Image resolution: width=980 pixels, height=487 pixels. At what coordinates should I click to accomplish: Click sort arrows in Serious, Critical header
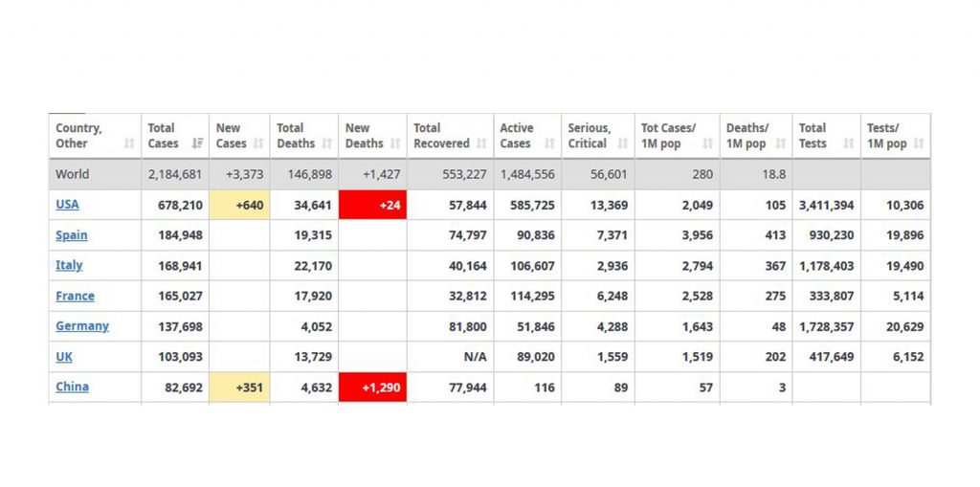(623, 144)
